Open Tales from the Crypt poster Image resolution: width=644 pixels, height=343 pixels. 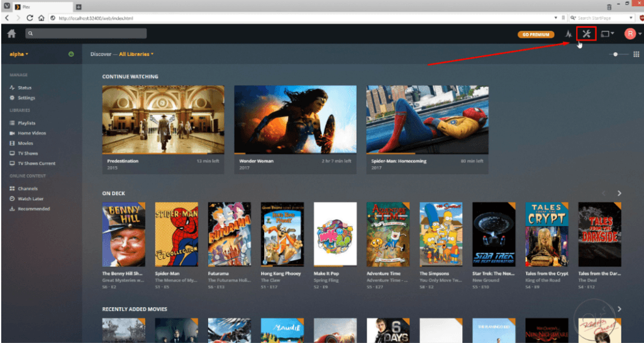pos(547,234)
